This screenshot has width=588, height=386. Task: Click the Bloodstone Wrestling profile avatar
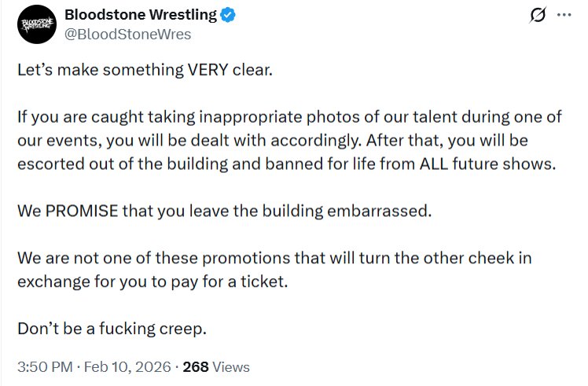35,25
